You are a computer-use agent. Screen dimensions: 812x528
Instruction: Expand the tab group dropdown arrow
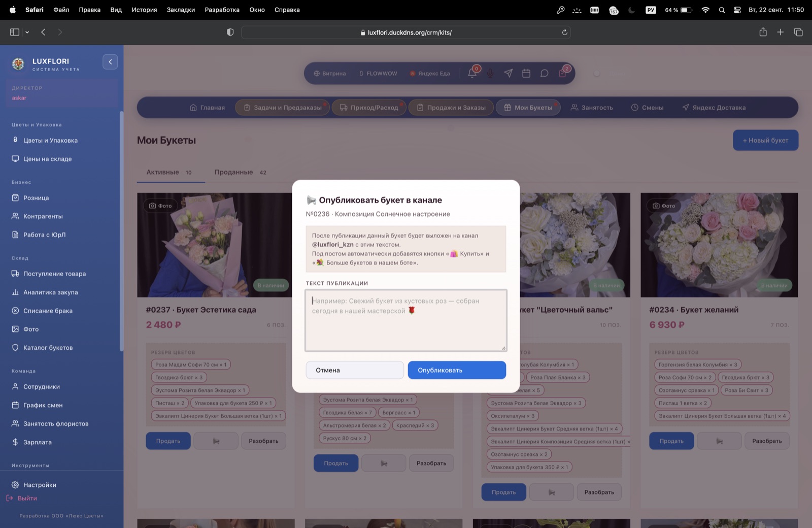point(27,32)
